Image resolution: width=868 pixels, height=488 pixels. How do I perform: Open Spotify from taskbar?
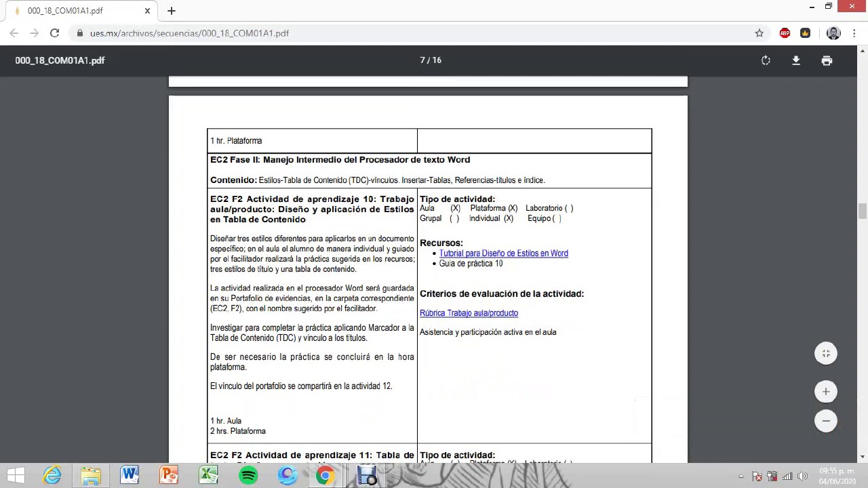tap(248, 476)
